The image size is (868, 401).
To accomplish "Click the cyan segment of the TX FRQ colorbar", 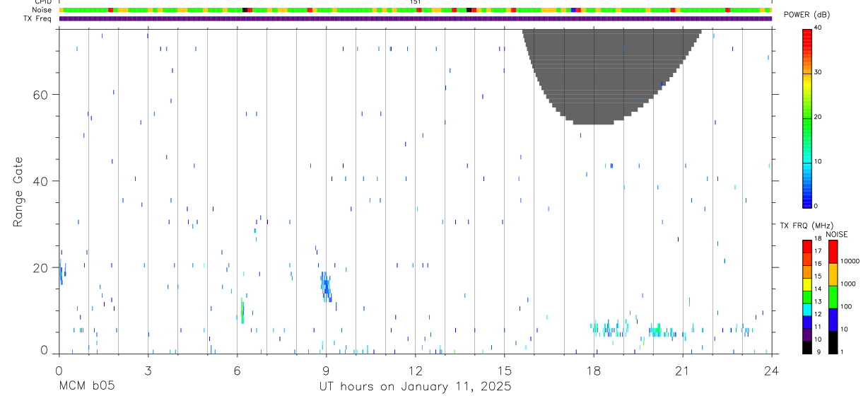I will click(x=807, y=310).
